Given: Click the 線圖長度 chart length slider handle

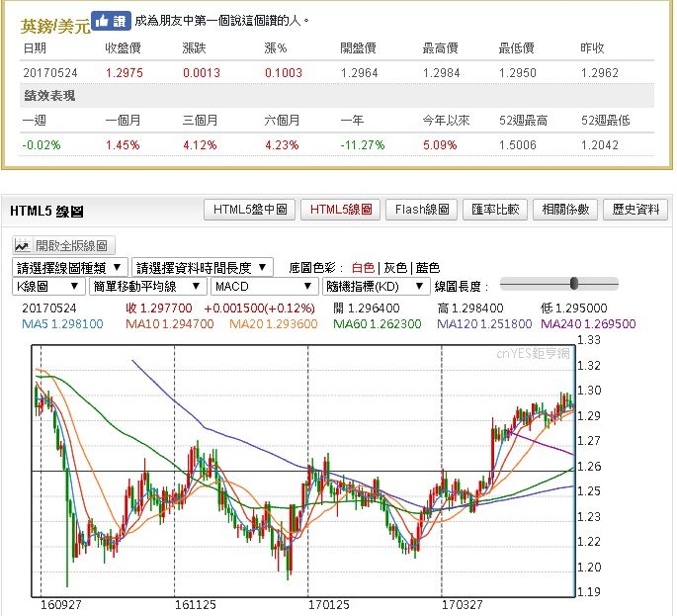Looking at the screenshot, I should pos(574,284).
